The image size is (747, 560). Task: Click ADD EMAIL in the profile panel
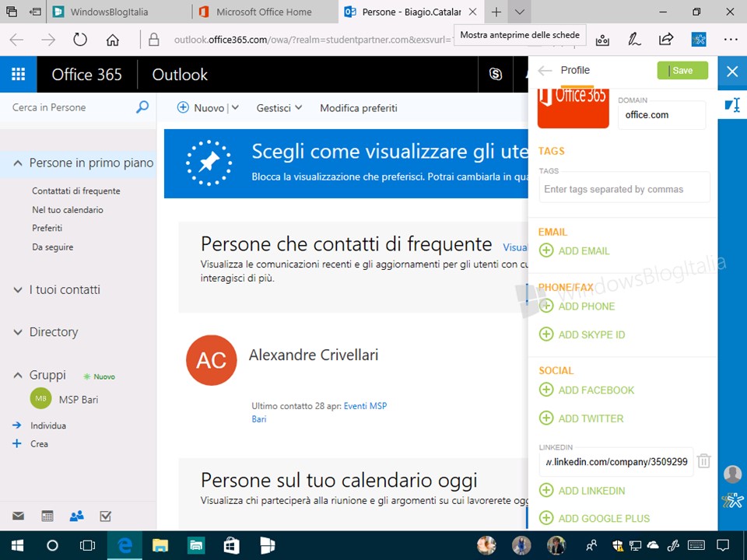(574, 250)
